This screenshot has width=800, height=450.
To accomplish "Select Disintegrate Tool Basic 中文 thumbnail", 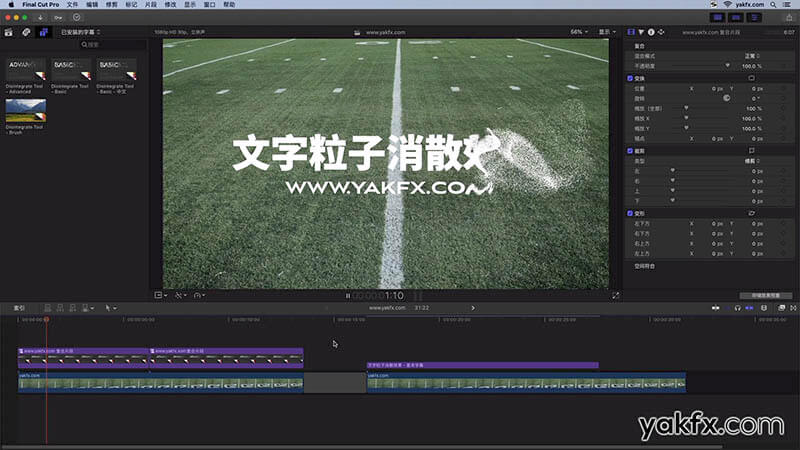I will [116, 70].
